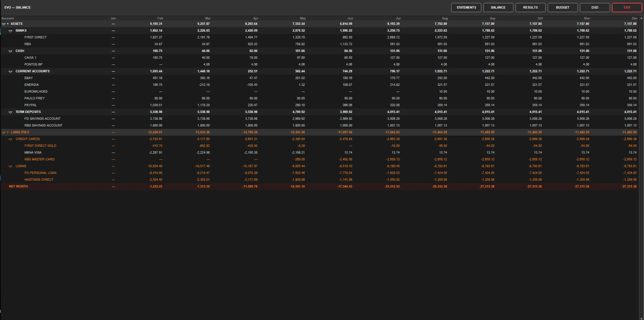
Task: Click the Jul column header
Action: click(x=398, y=18)
